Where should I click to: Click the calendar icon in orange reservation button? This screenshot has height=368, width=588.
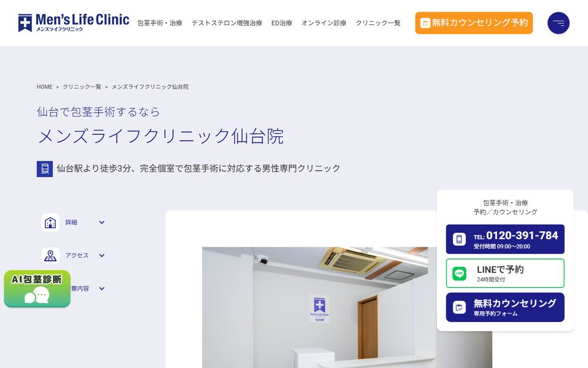(425, 24)
